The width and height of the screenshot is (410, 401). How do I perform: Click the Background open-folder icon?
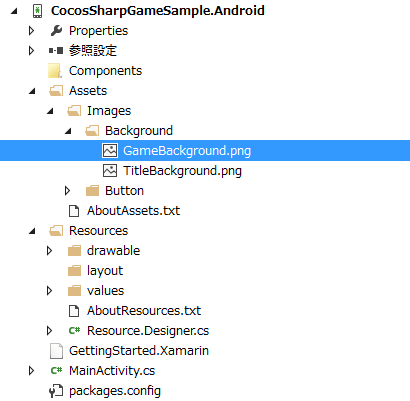(x=92, y=131)
